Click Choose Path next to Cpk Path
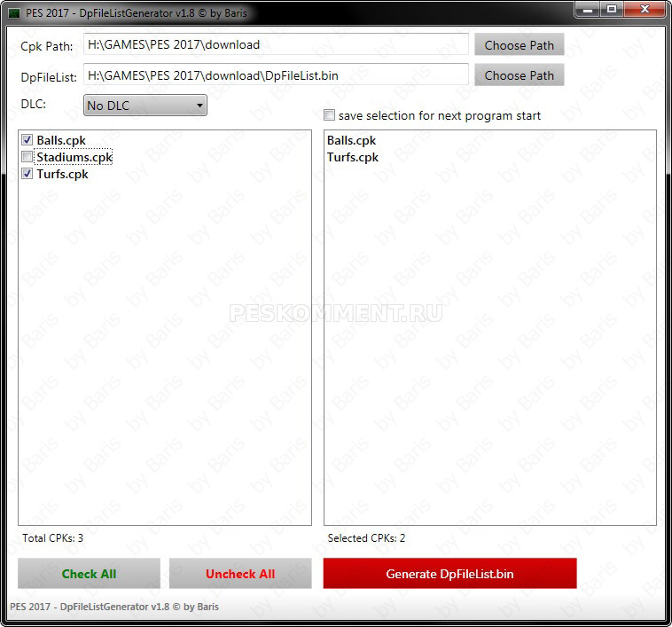 point(519,44)
